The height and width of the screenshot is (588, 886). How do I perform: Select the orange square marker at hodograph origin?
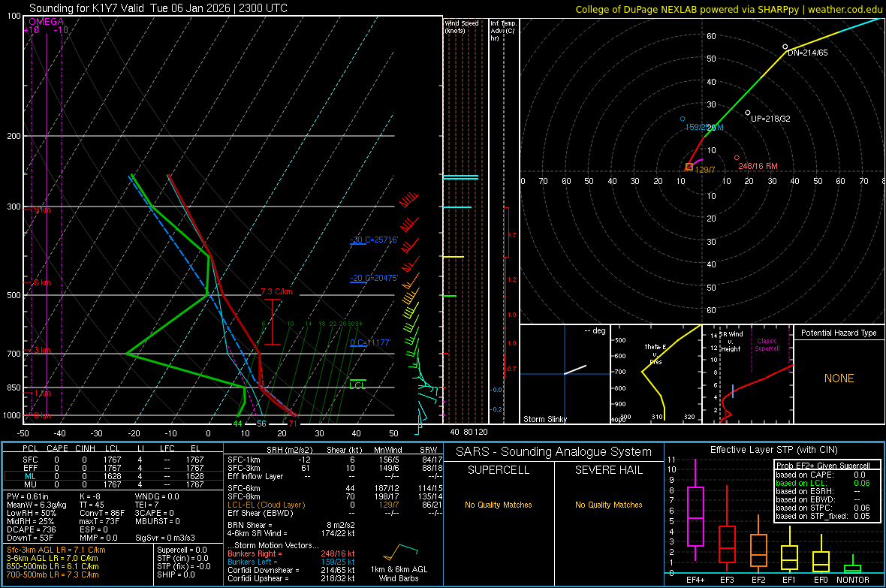pyautogui.click(x=689, y=167)
